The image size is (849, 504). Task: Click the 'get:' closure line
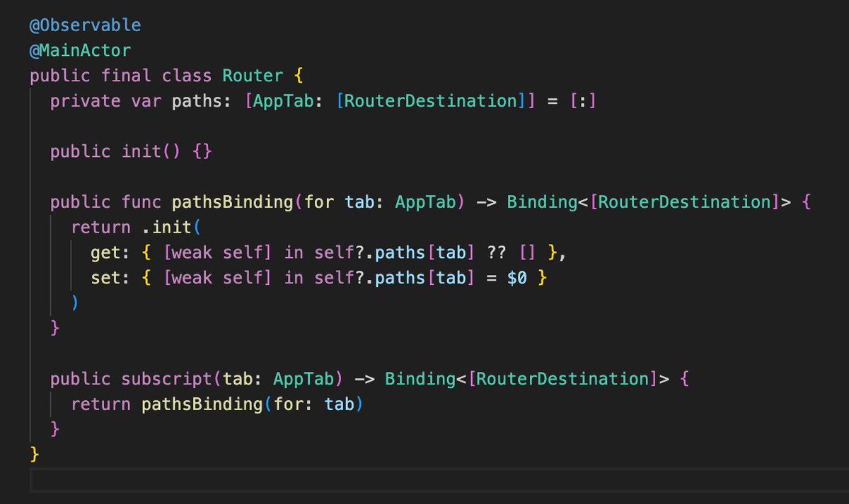click(328, 253)
